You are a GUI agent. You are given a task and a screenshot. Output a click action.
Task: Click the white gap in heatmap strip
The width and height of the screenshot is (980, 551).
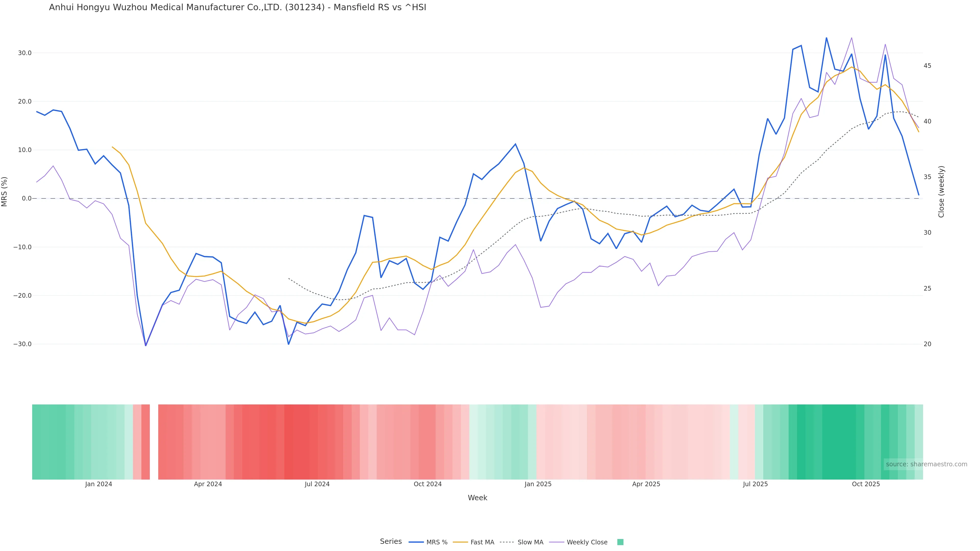click(154, 442)
